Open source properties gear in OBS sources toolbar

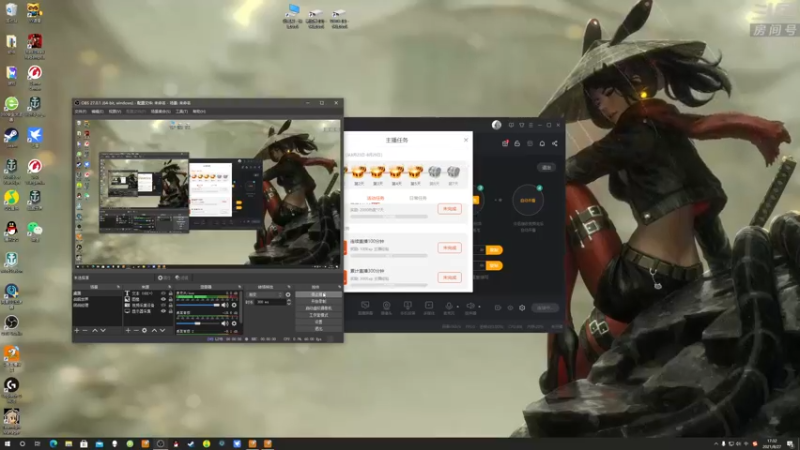[144, 331]
